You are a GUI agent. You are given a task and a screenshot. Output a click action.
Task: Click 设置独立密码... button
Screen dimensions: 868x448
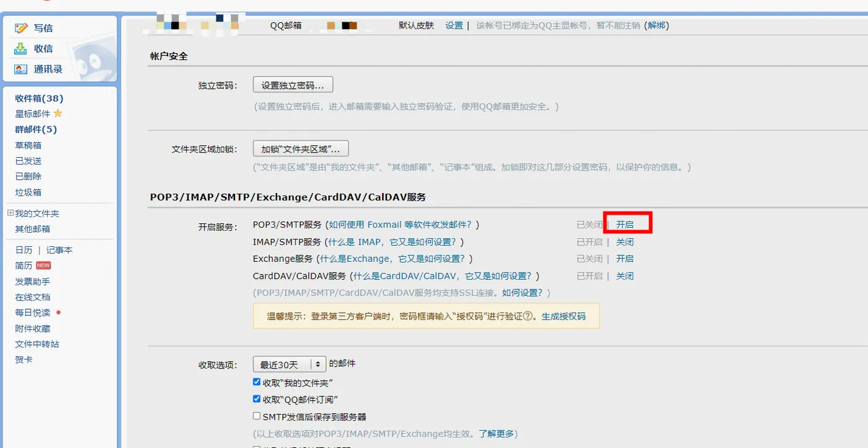(x=293, y=85)
